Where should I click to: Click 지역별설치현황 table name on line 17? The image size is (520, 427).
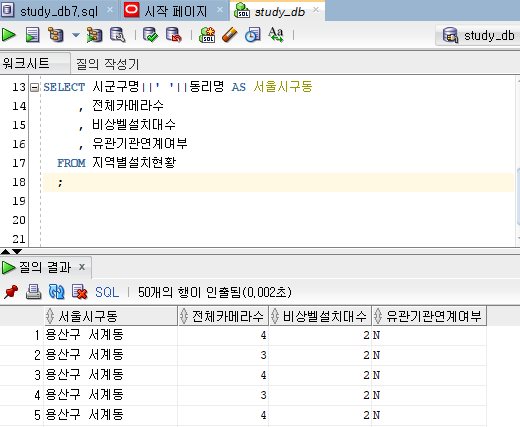coord(134,163)
